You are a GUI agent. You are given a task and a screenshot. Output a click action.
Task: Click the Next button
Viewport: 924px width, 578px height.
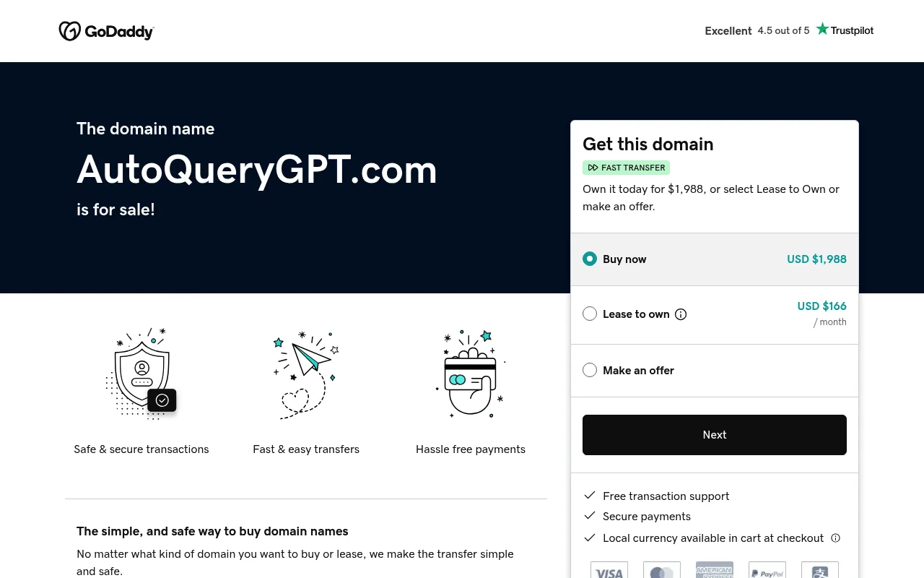(715, 435)
